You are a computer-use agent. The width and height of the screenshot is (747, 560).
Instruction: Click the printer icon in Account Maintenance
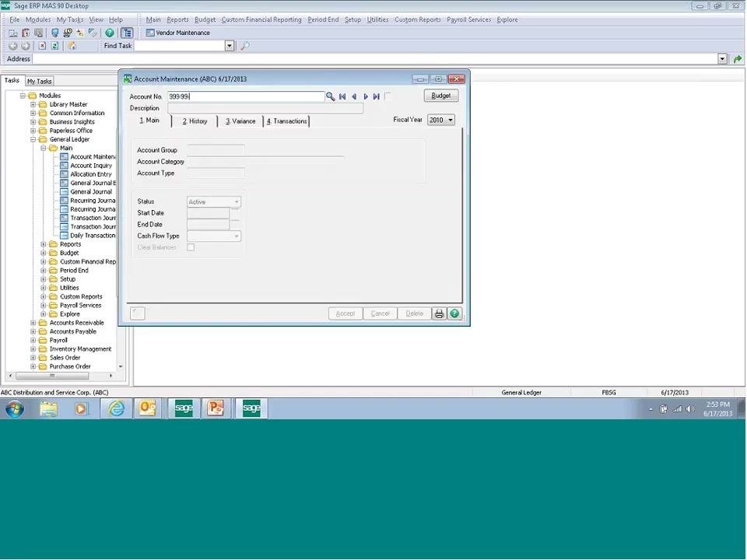[x=439, y=313]
